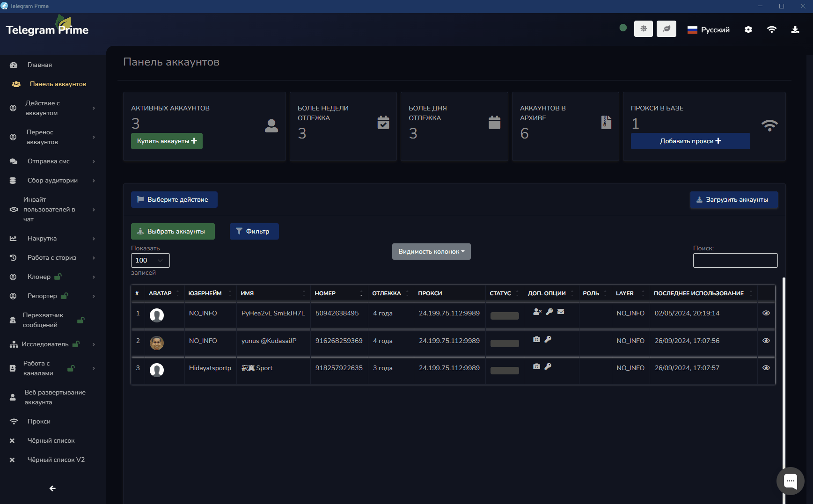Click the Добавить прокси button
This screenshot has width=813, height=504.
690,141
